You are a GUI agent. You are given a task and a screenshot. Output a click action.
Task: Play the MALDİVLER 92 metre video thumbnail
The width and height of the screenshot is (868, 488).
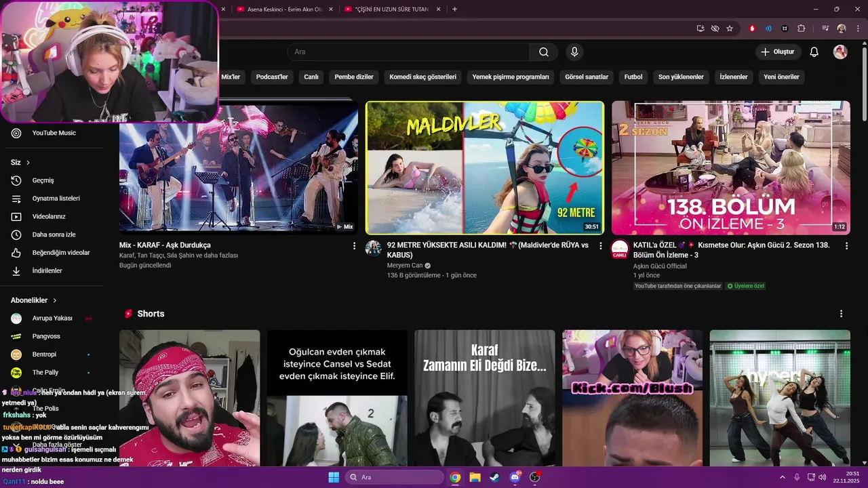click(x=485, y=168)
